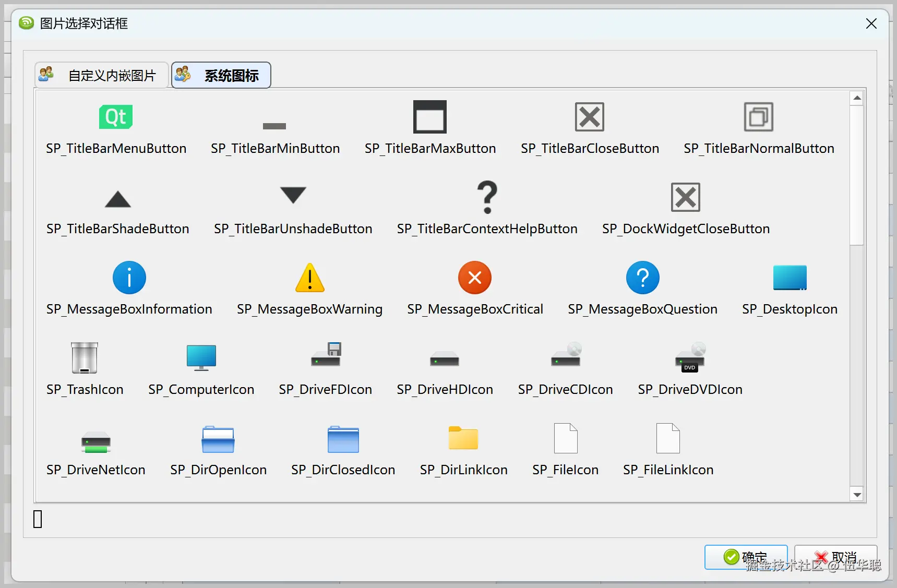Click the SP_DriveDVDIcon icon
Screen dimensions: 897x588
[x=690, y=357]
